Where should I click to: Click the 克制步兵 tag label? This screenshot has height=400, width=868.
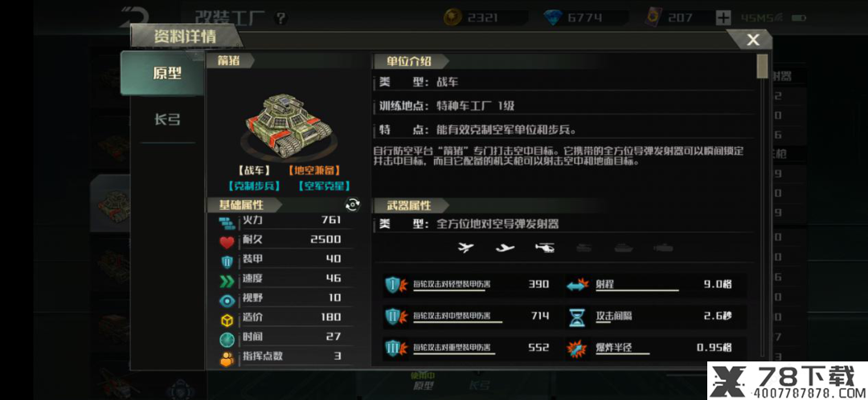point(254,186)
